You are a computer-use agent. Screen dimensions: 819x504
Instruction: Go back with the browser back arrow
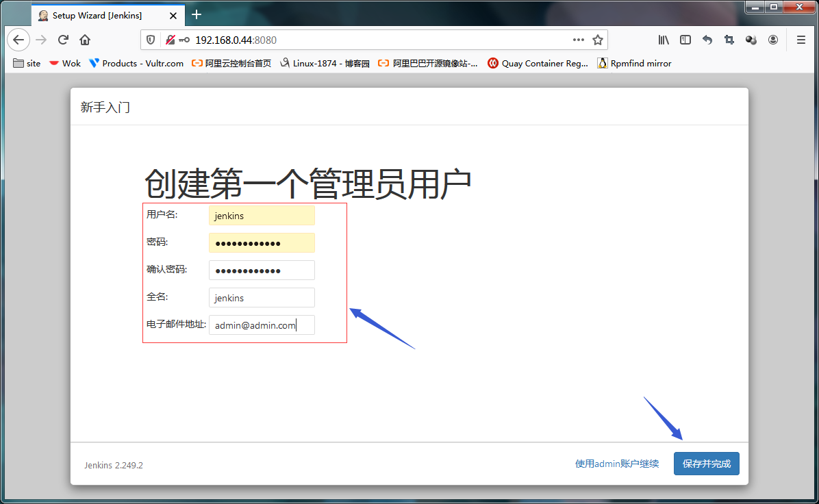pos(18,40)
